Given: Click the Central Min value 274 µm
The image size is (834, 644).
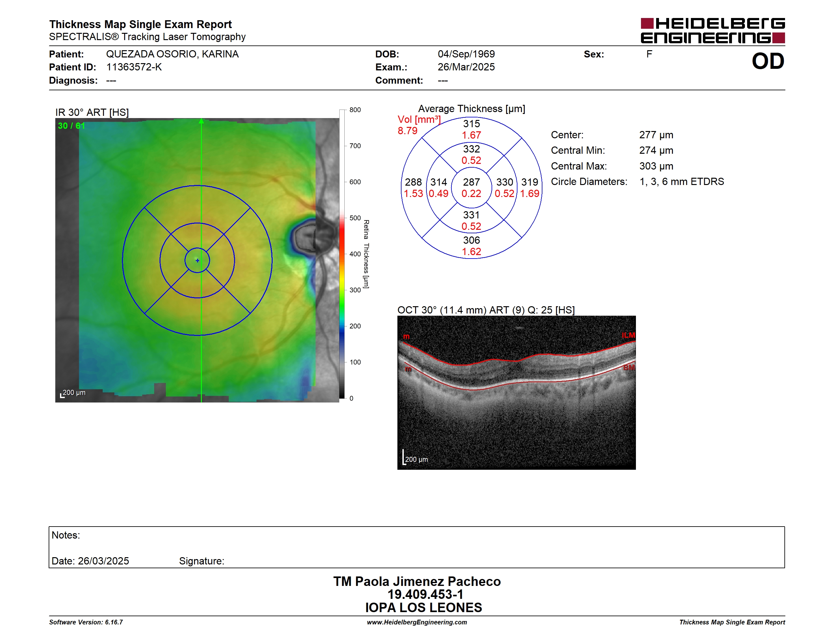Looking at the screenshot, I should [656, 151].
